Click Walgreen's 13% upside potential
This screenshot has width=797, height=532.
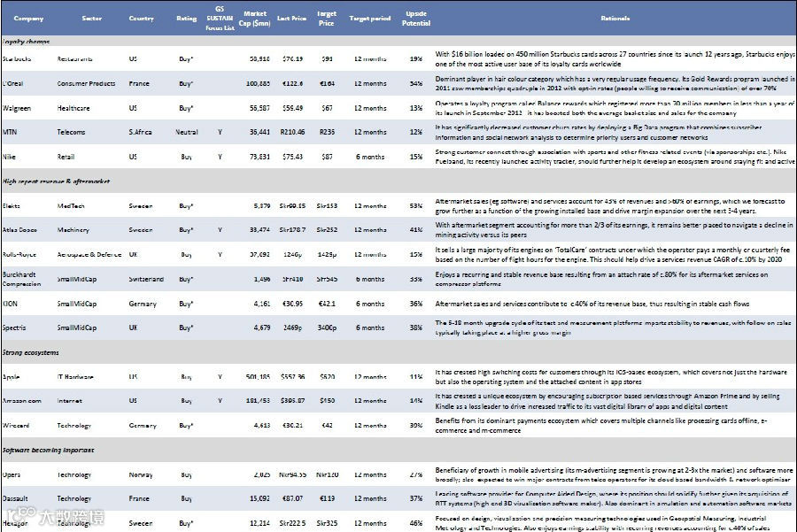[x=416, y=108]
